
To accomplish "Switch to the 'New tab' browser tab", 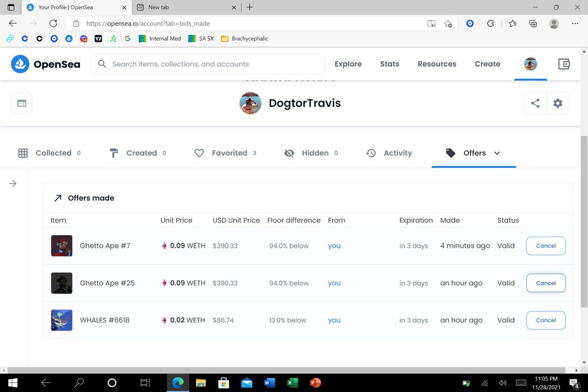I will click(x=186, y=7).
